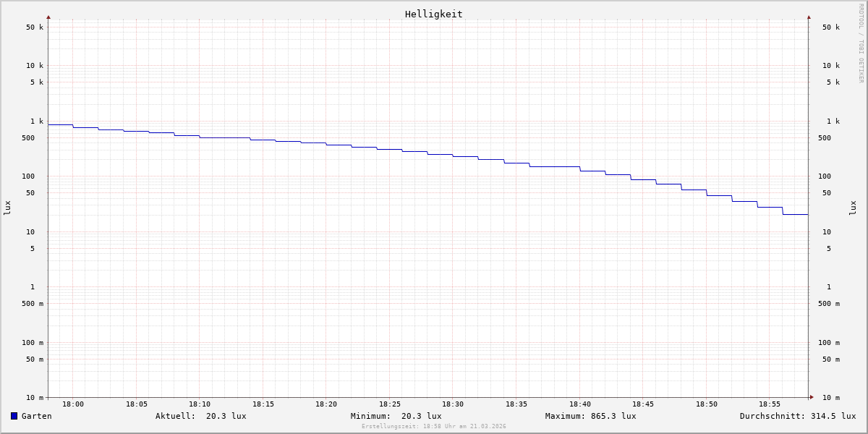868x434 pixels.
Task: Click the "Minimum: 20.3 lux" value
Action: (396, 416)
